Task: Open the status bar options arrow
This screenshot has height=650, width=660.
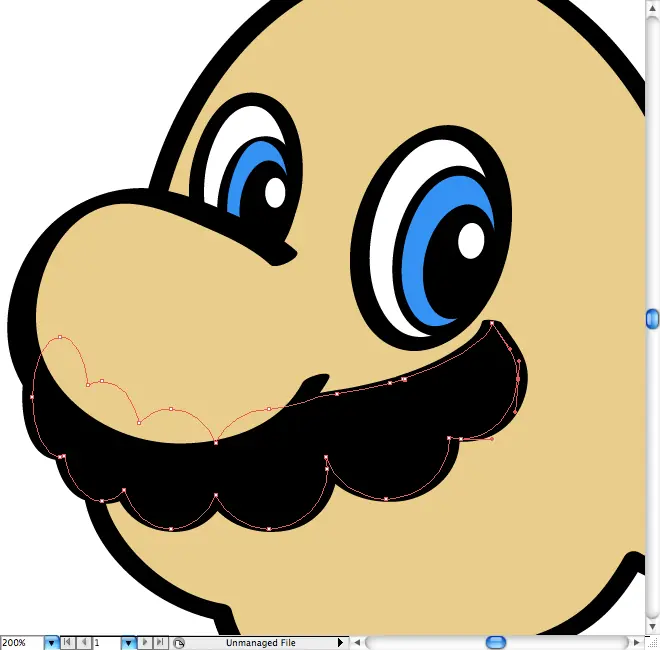Action: [x=341, y=643]
